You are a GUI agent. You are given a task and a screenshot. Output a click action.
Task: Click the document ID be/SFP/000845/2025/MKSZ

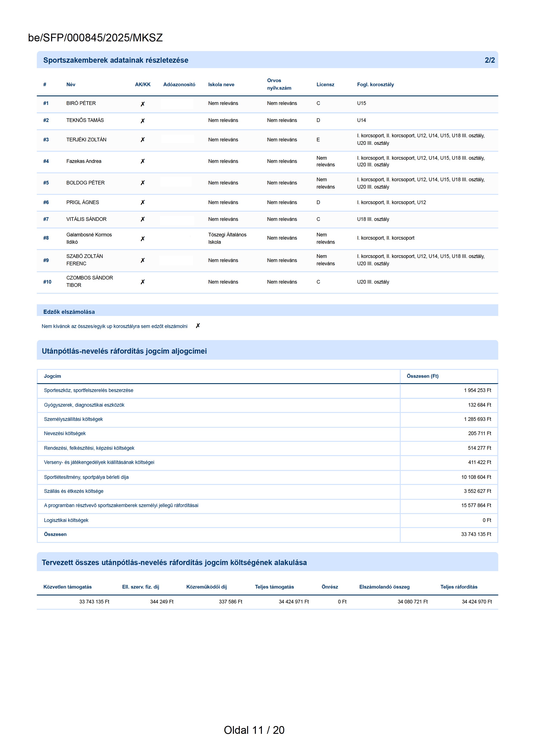(x=95, y=38)
